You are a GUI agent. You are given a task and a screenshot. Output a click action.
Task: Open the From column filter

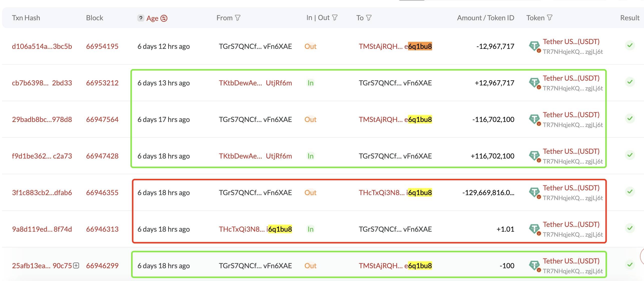[238, 18]
